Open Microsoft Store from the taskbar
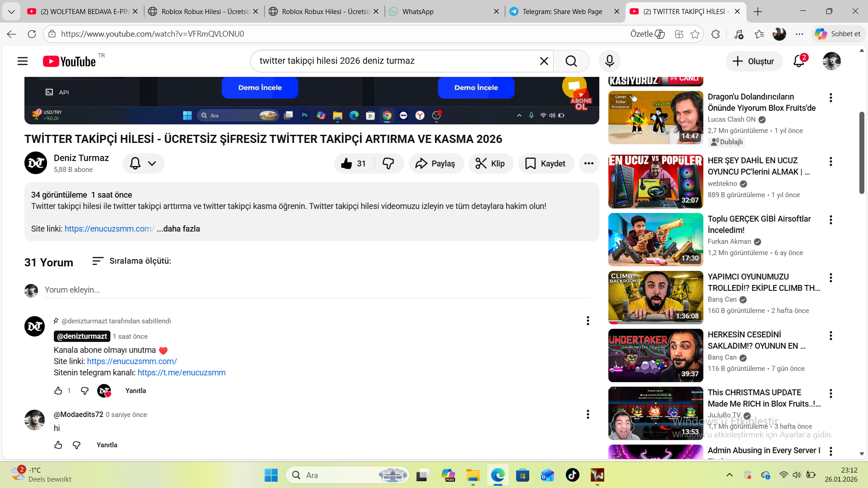The image size is (868, 488). coord(522,475)
